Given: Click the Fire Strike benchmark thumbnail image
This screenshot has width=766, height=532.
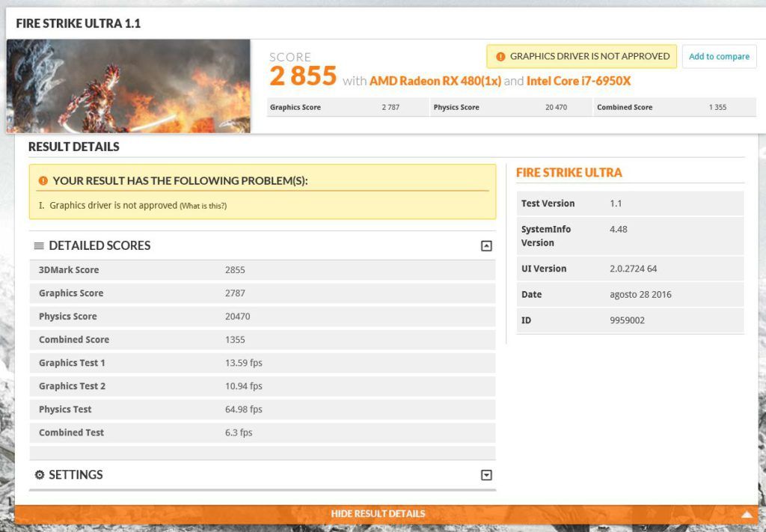Looking at the screenshot, I should (x=128, y=86).
